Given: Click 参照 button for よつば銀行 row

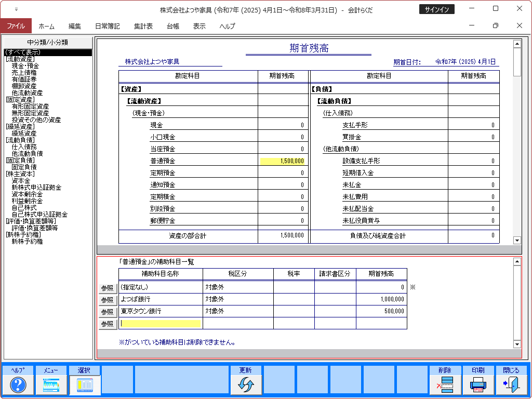Looking at the screenshot, I should 107,300.
